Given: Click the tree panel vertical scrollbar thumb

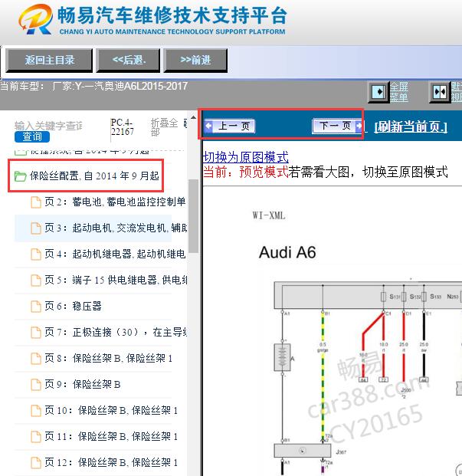Looking at the screenshot, I should pos(193,216).
